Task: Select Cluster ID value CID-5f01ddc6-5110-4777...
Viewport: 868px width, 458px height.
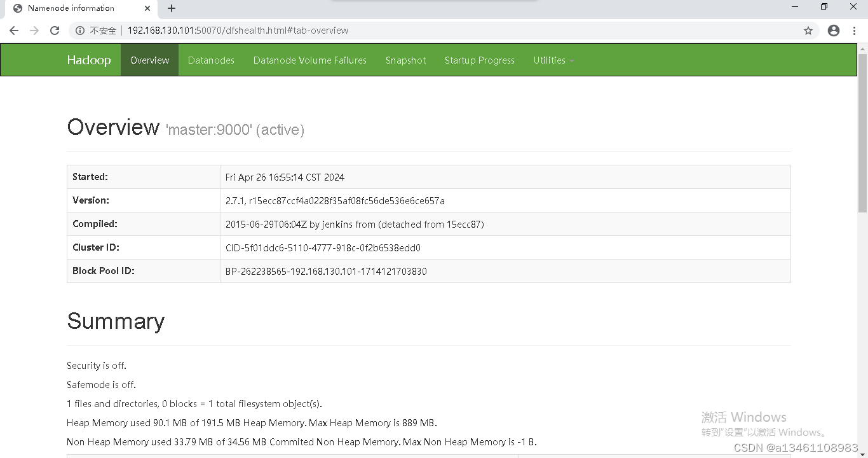Action: [x=323, y=248]
